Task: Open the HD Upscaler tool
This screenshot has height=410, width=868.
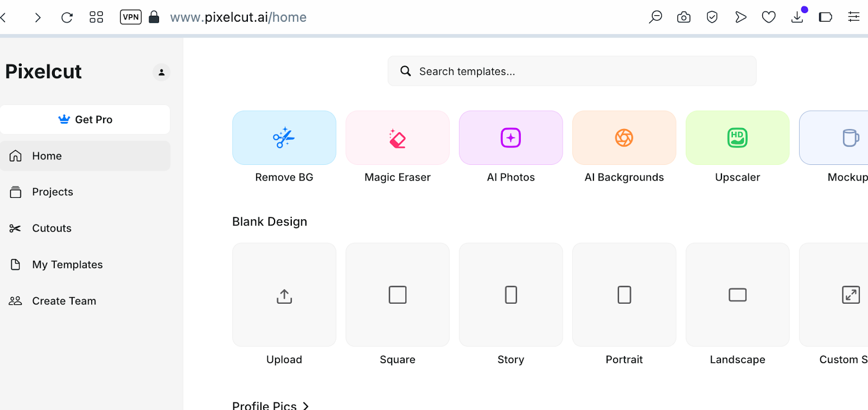Action: [738, 138]
